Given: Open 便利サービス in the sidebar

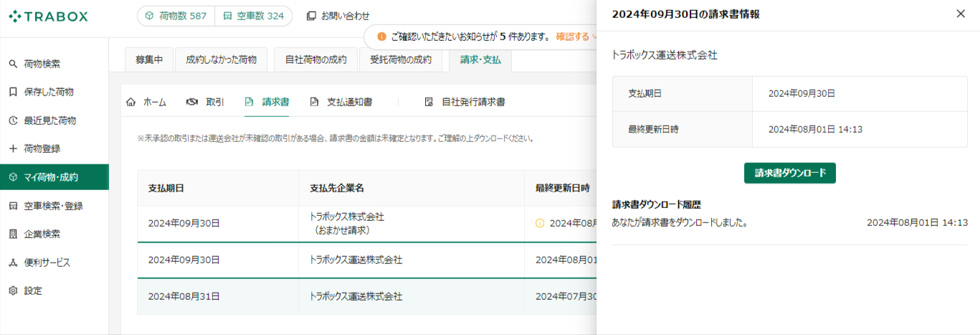Looking at the screenshot, I should pyautogui.click(x=54, y=263).
